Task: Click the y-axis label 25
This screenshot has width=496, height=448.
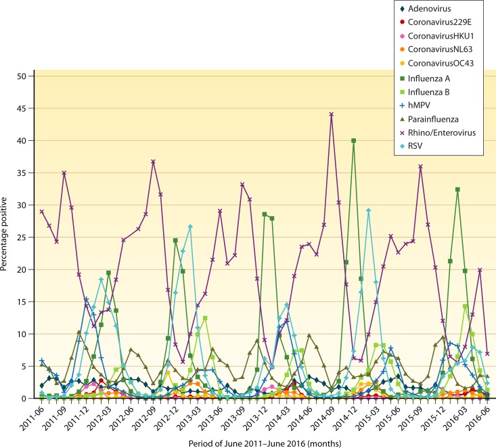Action: tap(23, 238)
